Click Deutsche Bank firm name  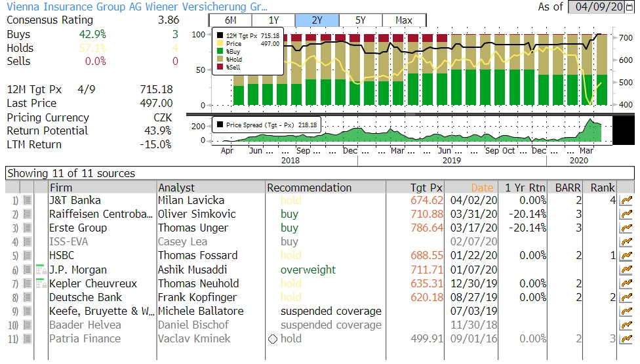click(85, 298)
